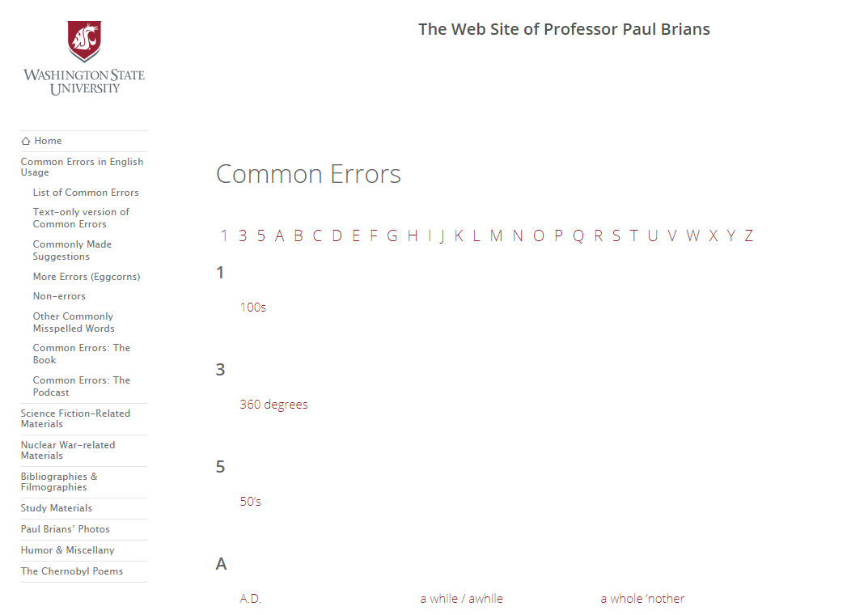Jump to letter Q section
The width and height of the screenshot is (868, 615).
(x=578, y=235)
